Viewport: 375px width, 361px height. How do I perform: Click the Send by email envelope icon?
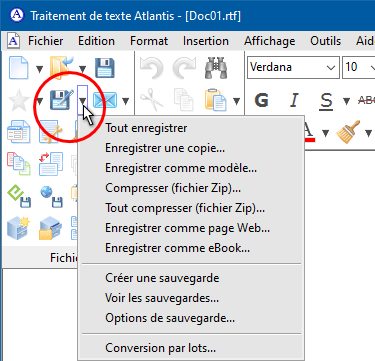105,100
